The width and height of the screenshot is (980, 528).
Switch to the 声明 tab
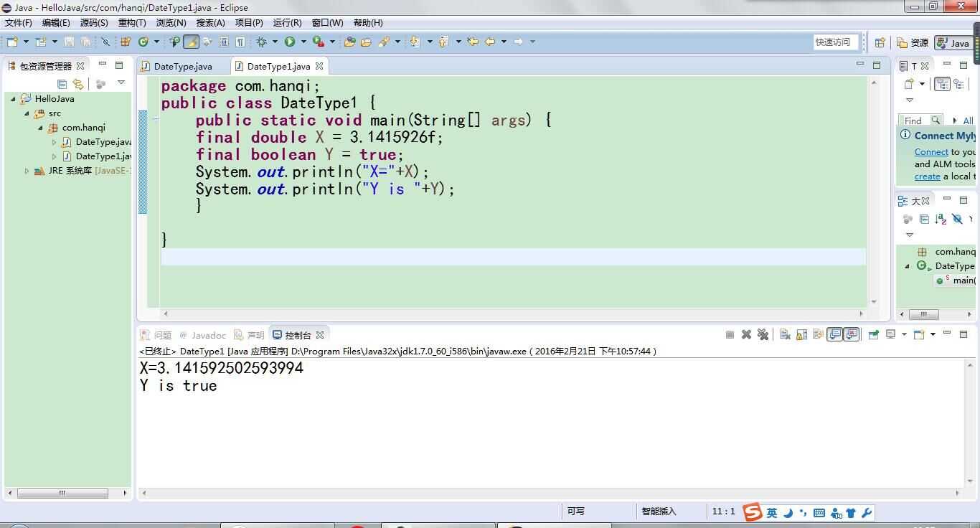click(x=249, y=335)
